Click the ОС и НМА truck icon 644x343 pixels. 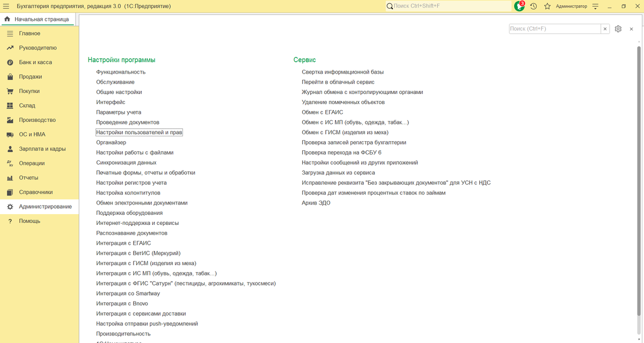pyautogui.click(x=10, y=134)
